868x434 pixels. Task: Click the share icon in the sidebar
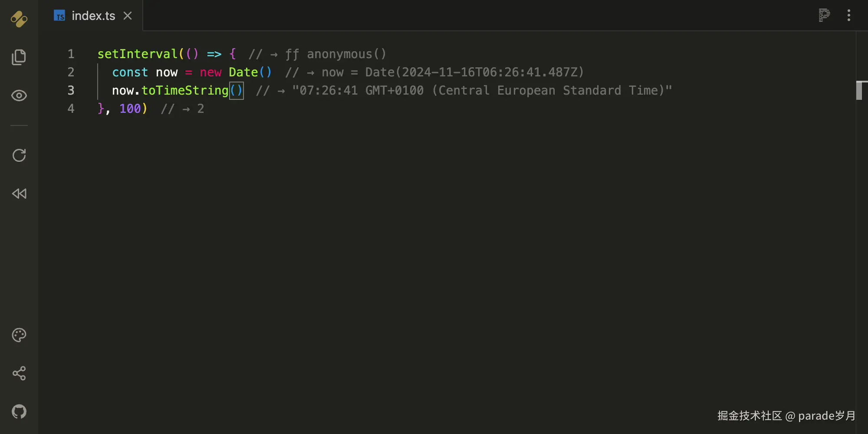point(19,373)
